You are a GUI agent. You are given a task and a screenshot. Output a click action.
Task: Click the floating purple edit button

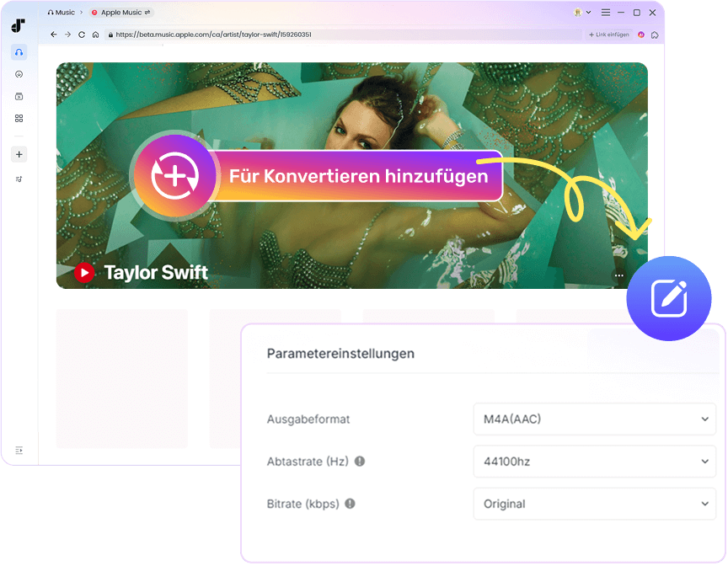[x=669, y=298]
